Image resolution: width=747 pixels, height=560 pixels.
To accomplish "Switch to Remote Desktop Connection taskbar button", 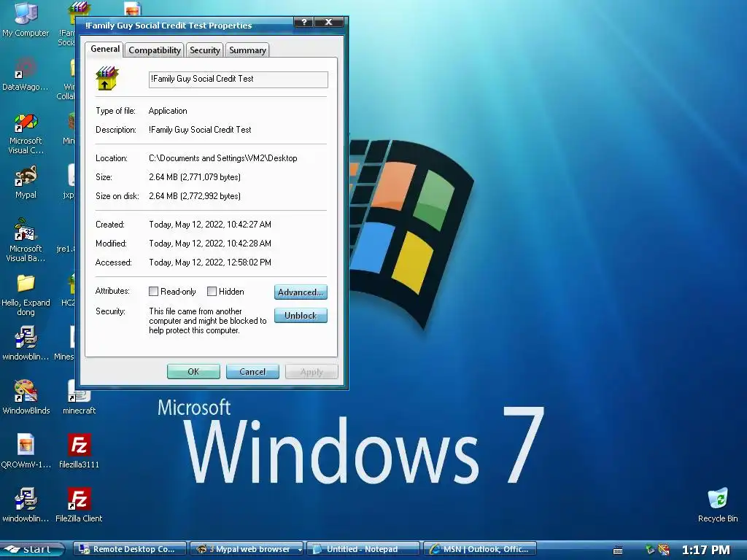I will click(130, 549).
